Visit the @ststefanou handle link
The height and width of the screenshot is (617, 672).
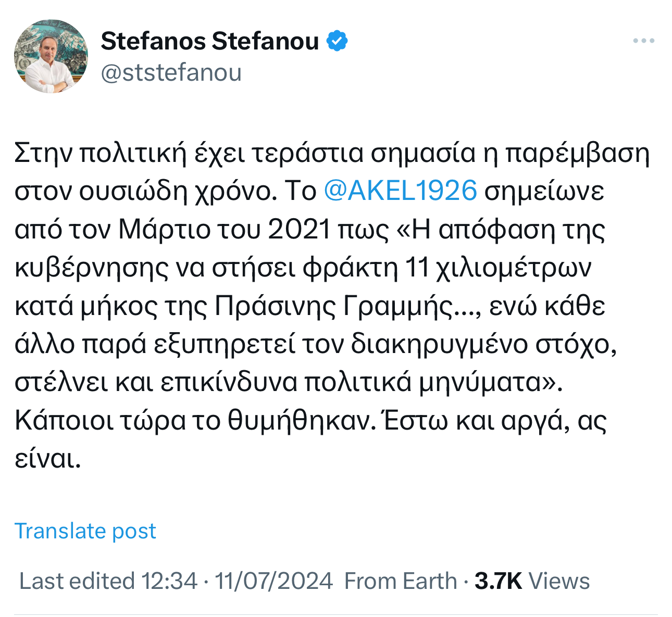[171, 72]
